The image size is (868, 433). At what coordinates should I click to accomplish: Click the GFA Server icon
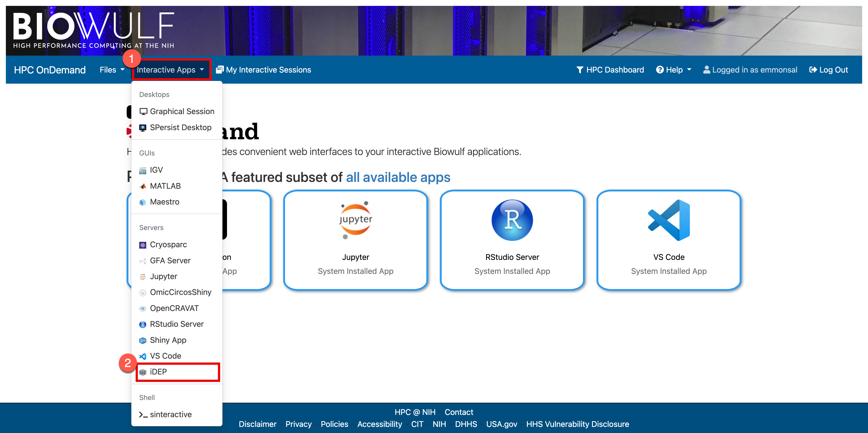pos(143,261)
